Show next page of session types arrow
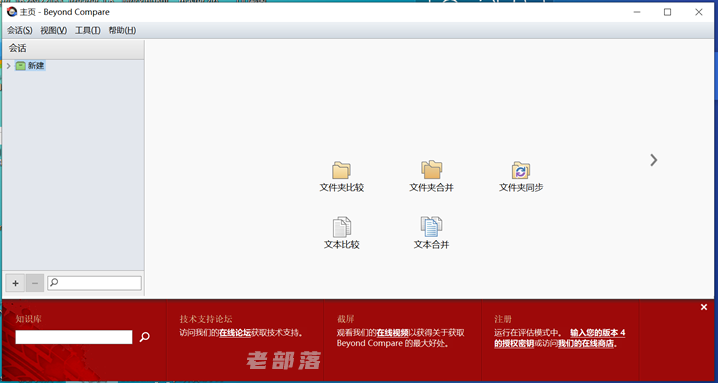Image resolution: width=718 pixels, height=383 pixels. click(653, 159)
